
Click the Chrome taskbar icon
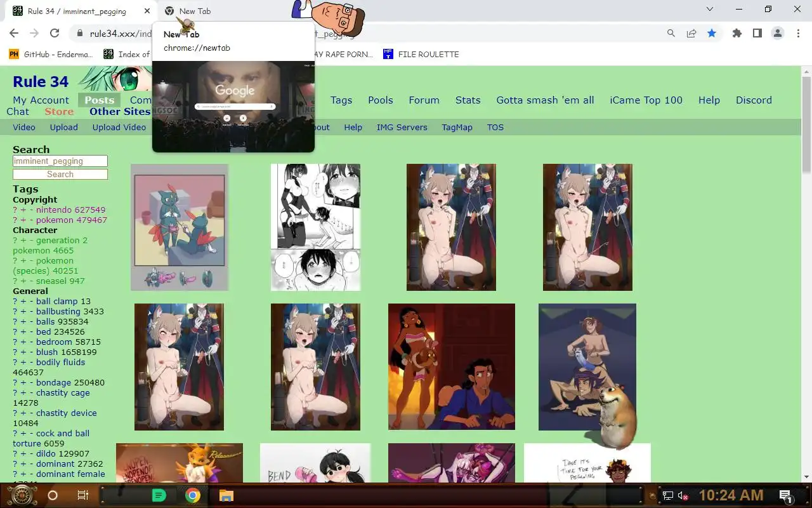tap(193, 495)
